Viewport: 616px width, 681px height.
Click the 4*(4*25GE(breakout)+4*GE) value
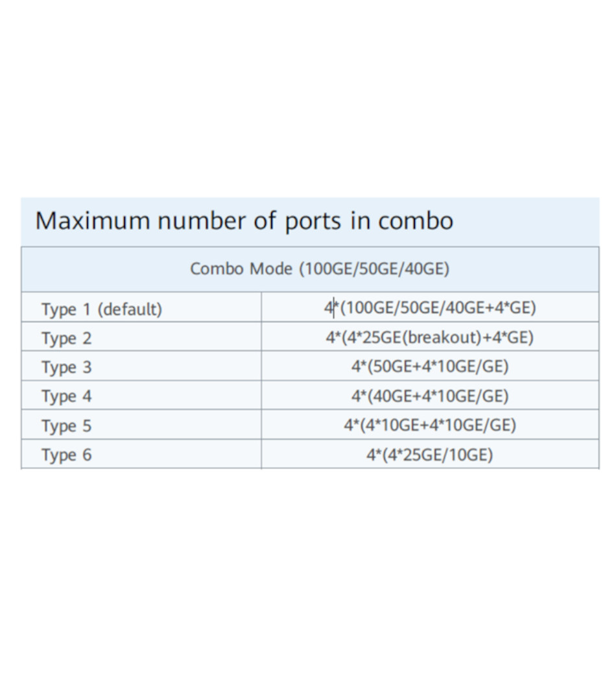pyautogui.click(x=430, y=337)
